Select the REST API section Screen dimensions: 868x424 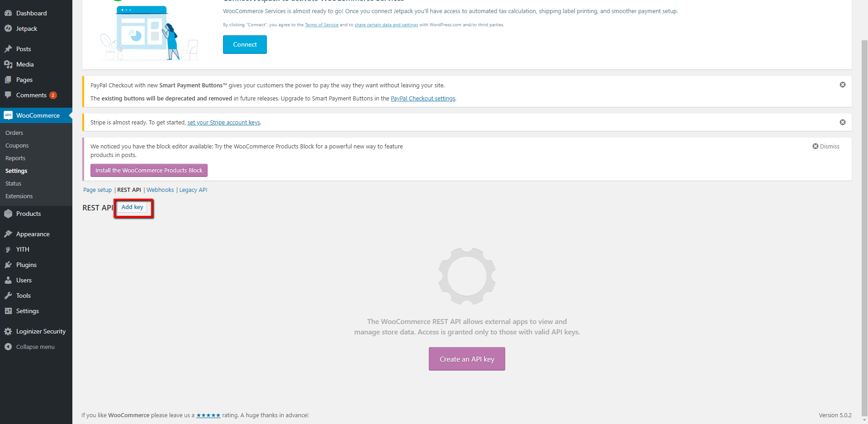coord(129,190)
